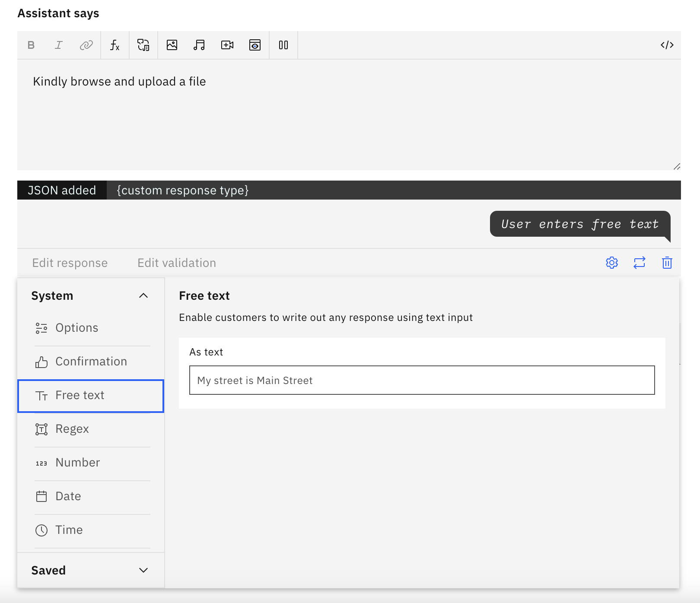Click the 'My street is Main Street' text field
700x603 pixels.
coord(422,381)
